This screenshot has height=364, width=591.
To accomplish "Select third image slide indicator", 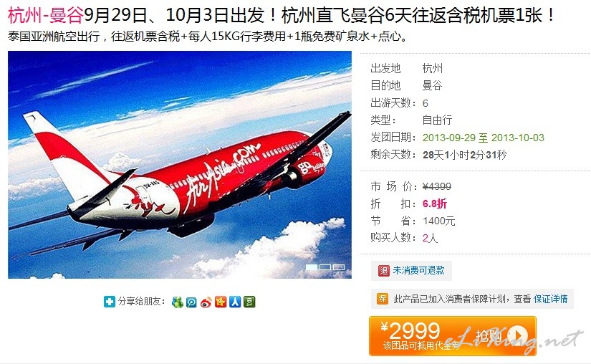I will pos(338,267).
